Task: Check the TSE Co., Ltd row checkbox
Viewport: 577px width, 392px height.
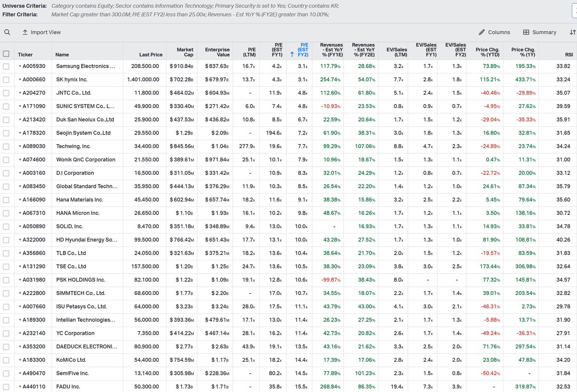Action: pos(6,266)
